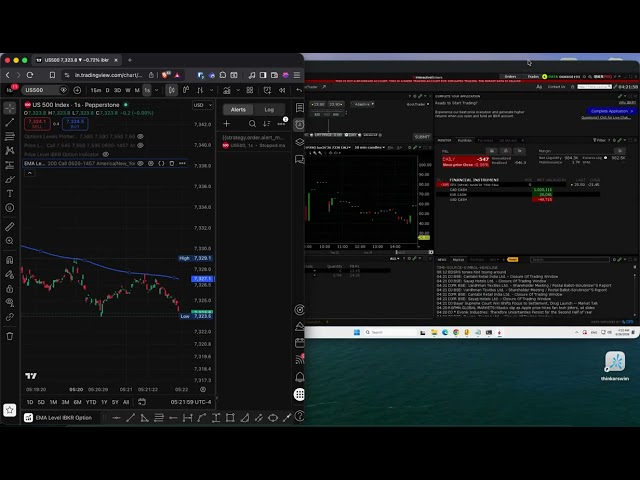Hide the EMA Level indicator
The width and height of the screenshot is (640, 480).
coord(140,163)
